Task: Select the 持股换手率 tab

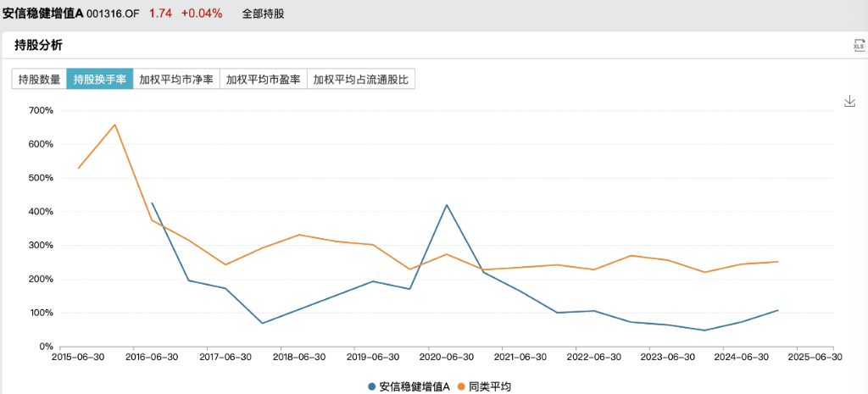Action: point(100,79)
